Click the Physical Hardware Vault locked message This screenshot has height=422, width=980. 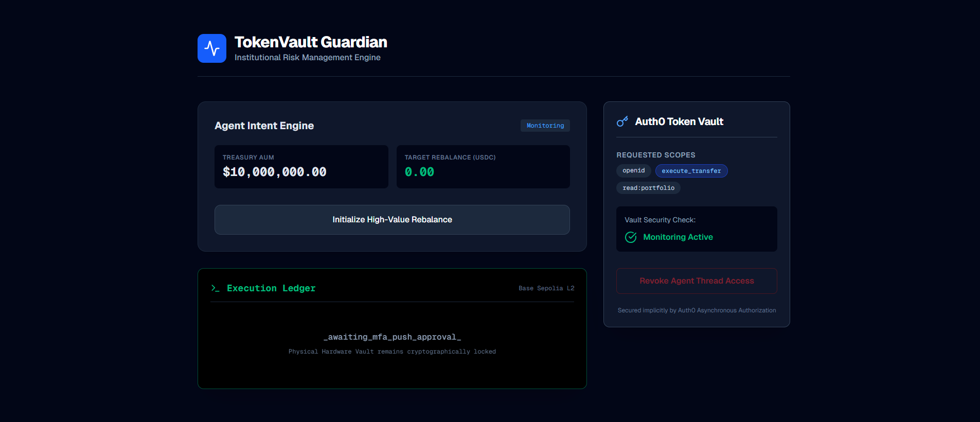point(392,351)
